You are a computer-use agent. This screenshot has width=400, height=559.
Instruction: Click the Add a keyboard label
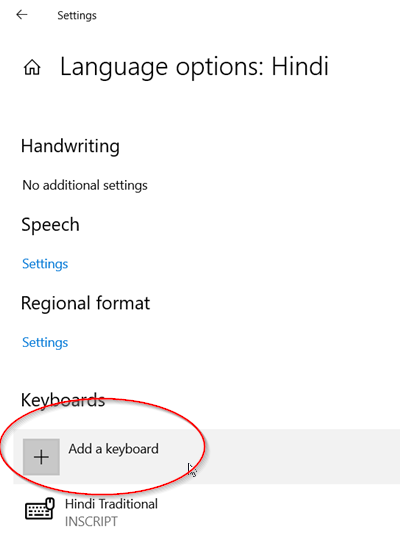coord(113,449)
